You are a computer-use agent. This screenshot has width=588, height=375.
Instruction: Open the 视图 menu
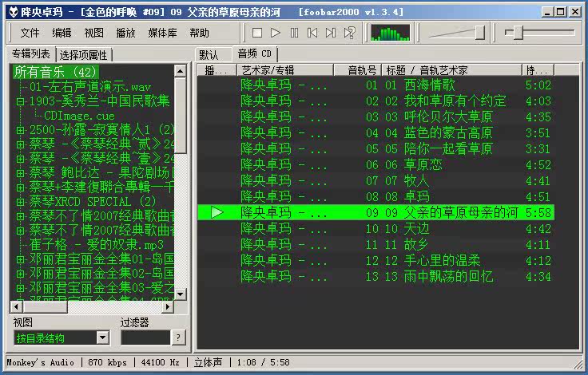93,33
